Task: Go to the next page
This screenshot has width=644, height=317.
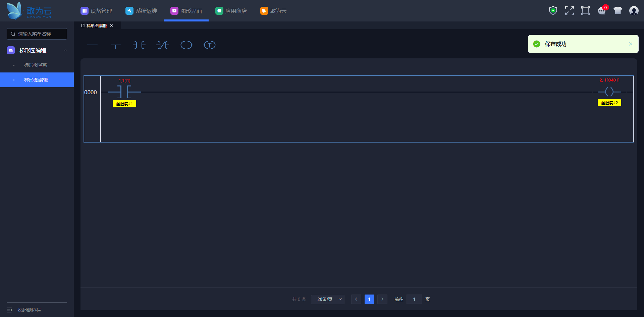Action: [x=382, y=299]
